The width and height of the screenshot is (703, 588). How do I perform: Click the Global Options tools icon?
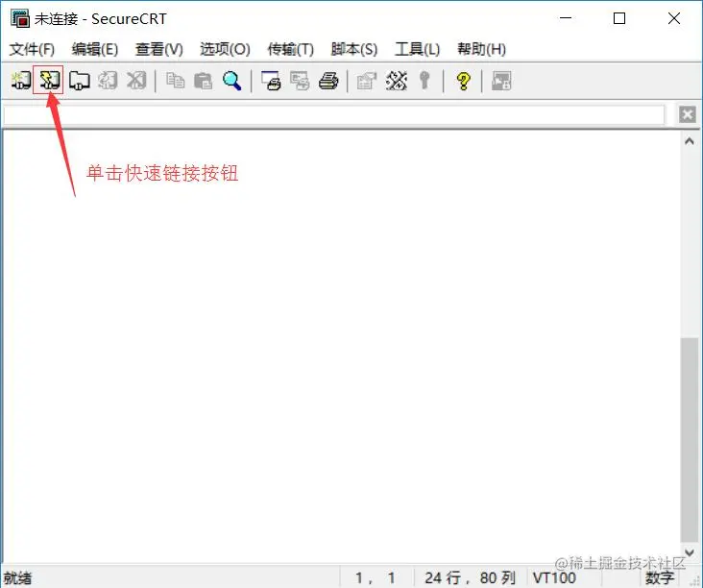(397, 81)
